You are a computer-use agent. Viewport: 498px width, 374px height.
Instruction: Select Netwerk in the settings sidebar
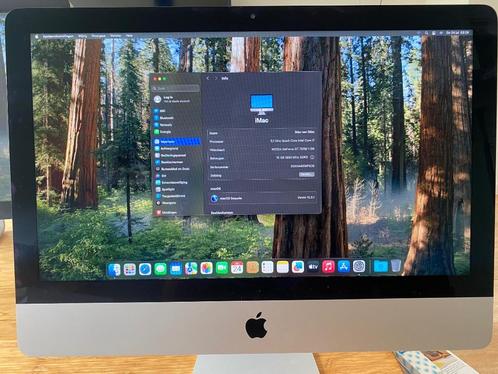point(176,125)
